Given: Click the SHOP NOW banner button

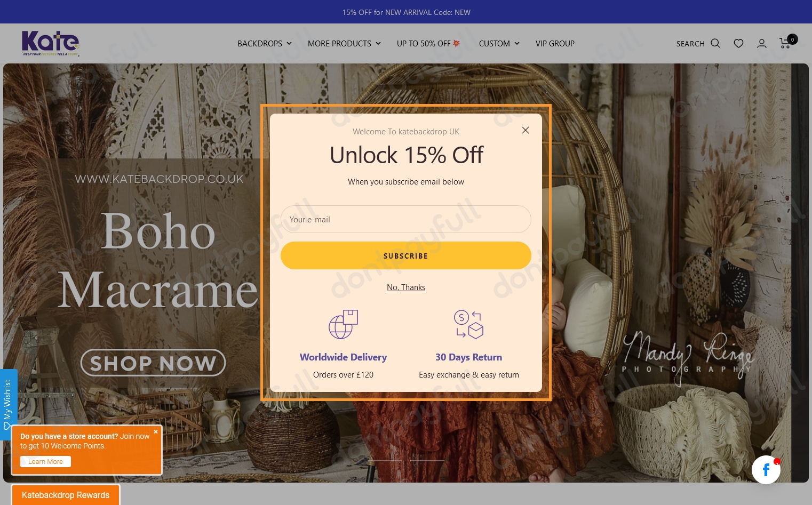Looking at the screenshot, I should pos(153,363).
